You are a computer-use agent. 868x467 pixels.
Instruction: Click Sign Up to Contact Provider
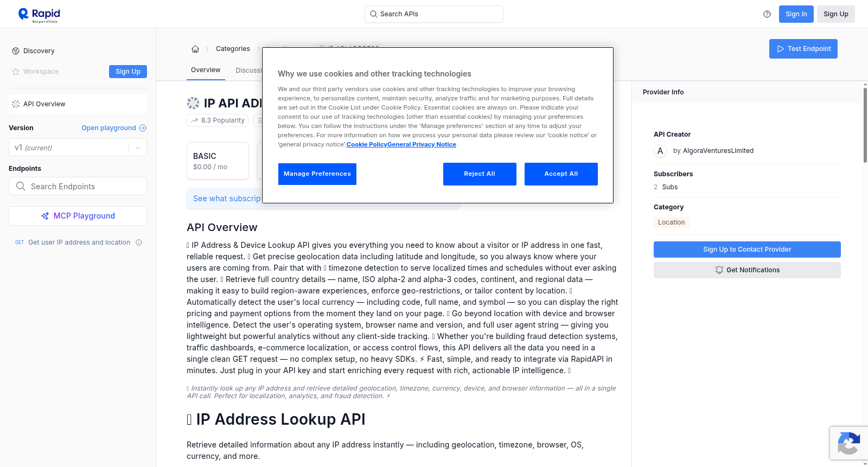(747, 250)
